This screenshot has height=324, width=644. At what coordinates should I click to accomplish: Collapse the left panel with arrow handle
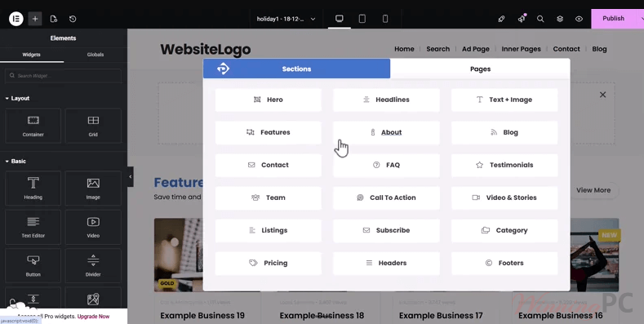tap(131, 176)
